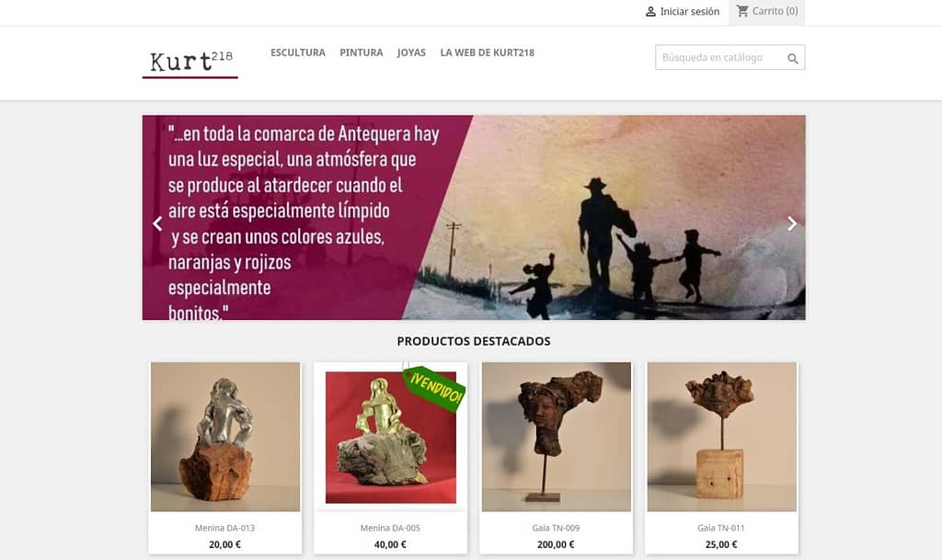
Task: Open the Gaia TN-011 sculpture thumbnail
Action: click(721, 437)
